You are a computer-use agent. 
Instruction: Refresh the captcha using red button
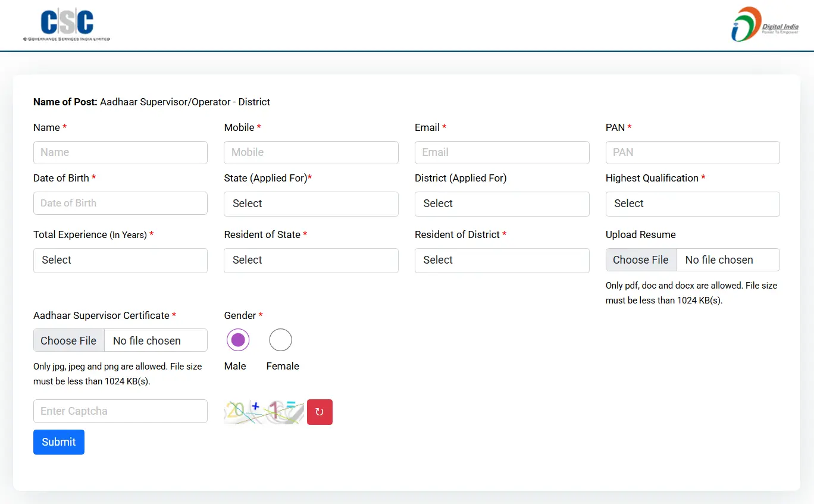(320, 412)
